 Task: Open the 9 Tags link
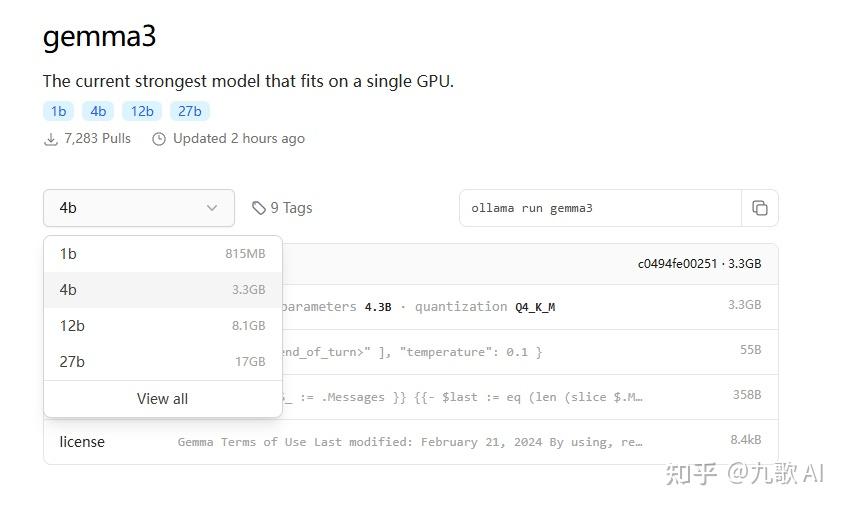point(290,208)
